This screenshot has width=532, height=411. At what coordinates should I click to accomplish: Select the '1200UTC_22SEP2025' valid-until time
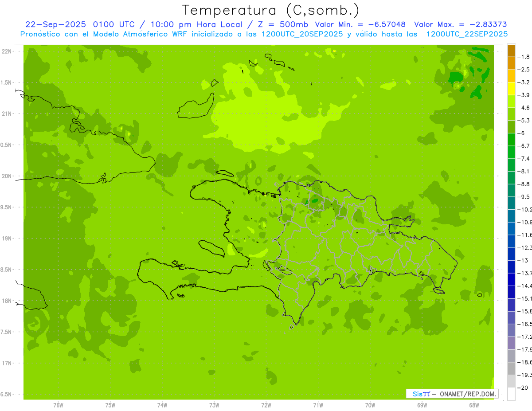point(467,34)
